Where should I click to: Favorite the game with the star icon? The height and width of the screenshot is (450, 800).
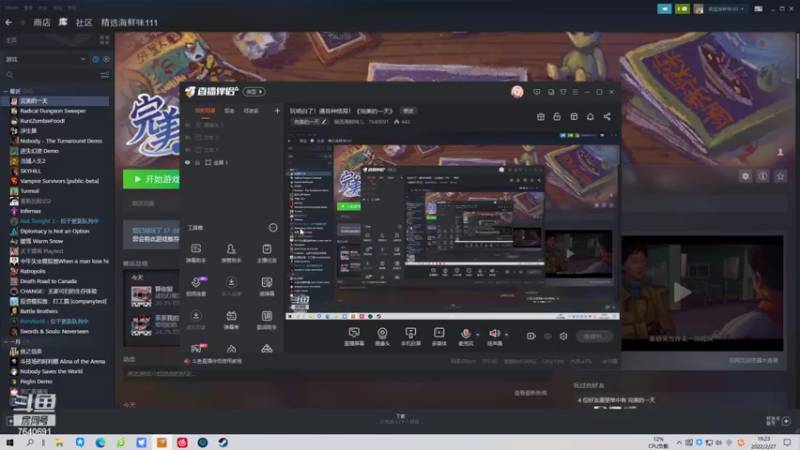(780, 177)
